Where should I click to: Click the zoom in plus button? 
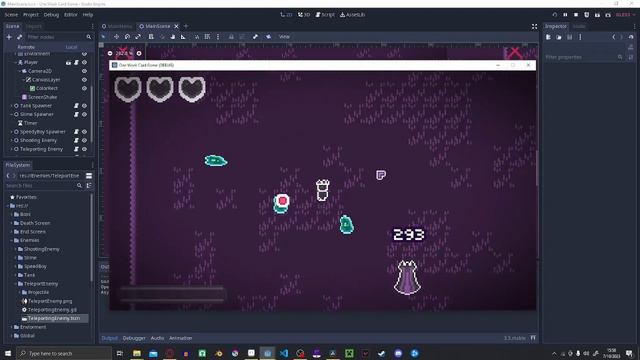click(x=139, y=53)
